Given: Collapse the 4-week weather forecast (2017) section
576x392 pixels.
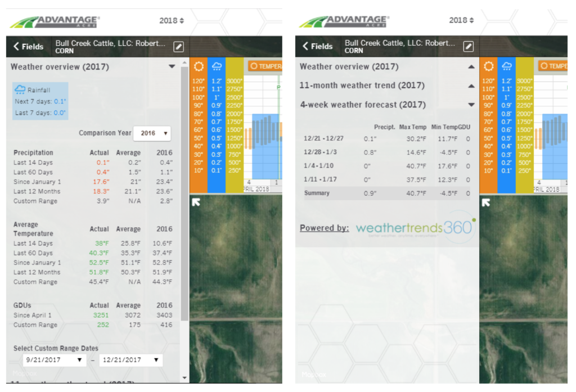Looking at the screenshot, I should coord(471,105).
